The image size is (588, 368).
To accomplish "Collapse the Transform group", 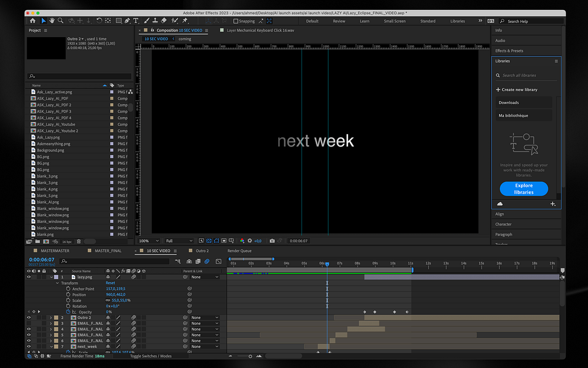I will (x=58, y=283).
